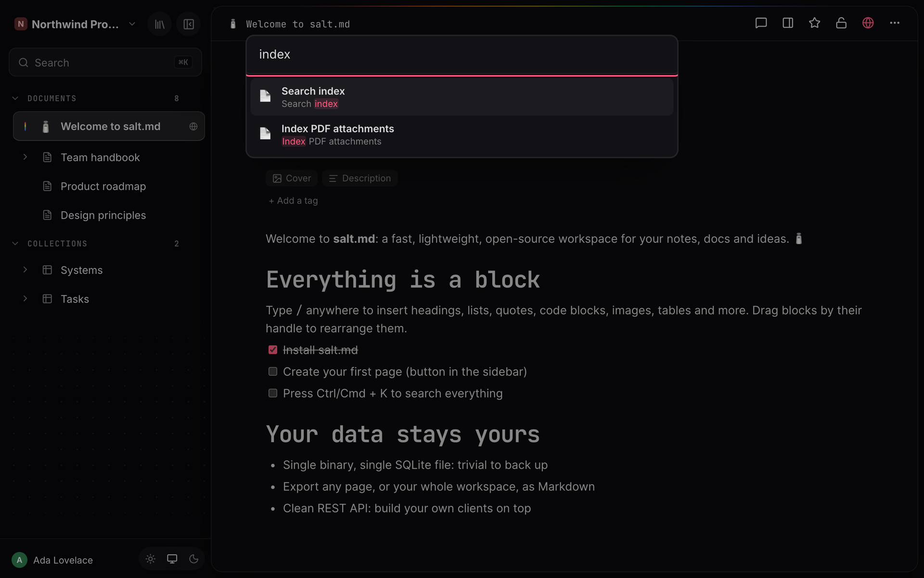Click the Description button
The image size is (924, 578).
359,178
